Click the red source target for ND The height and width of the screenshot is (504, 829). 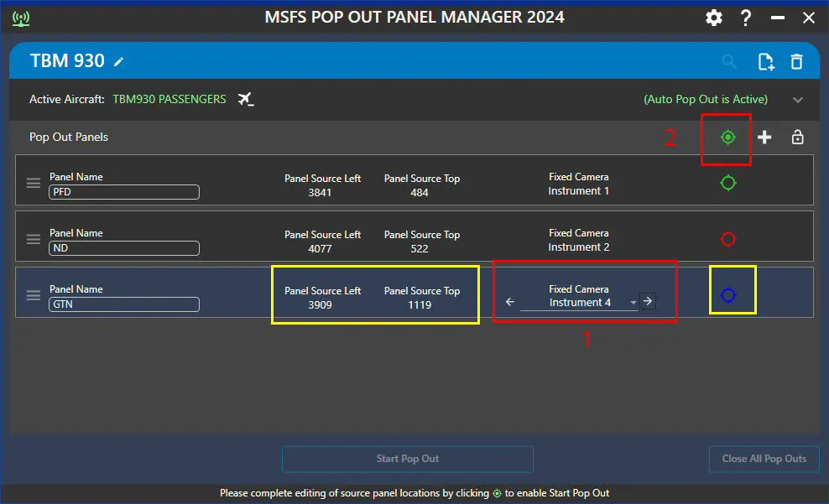point(728,239)
